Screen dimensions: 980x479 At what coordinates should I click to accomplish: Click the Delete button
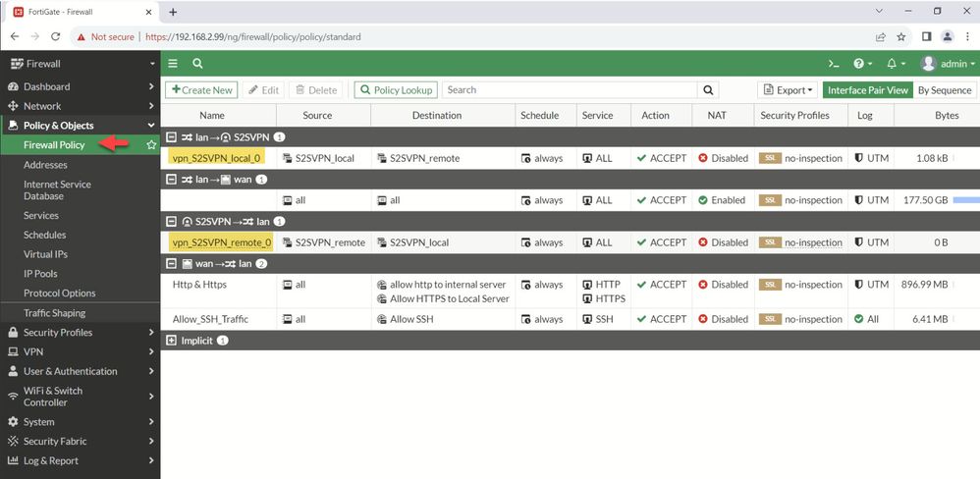316,90
